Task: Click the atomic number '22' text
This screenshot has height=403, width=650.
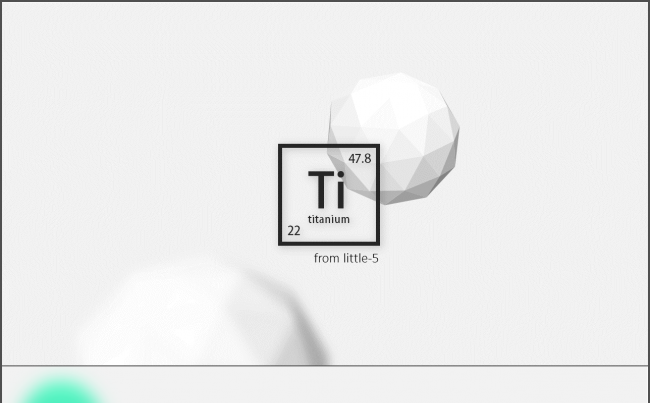Action: 293,231
